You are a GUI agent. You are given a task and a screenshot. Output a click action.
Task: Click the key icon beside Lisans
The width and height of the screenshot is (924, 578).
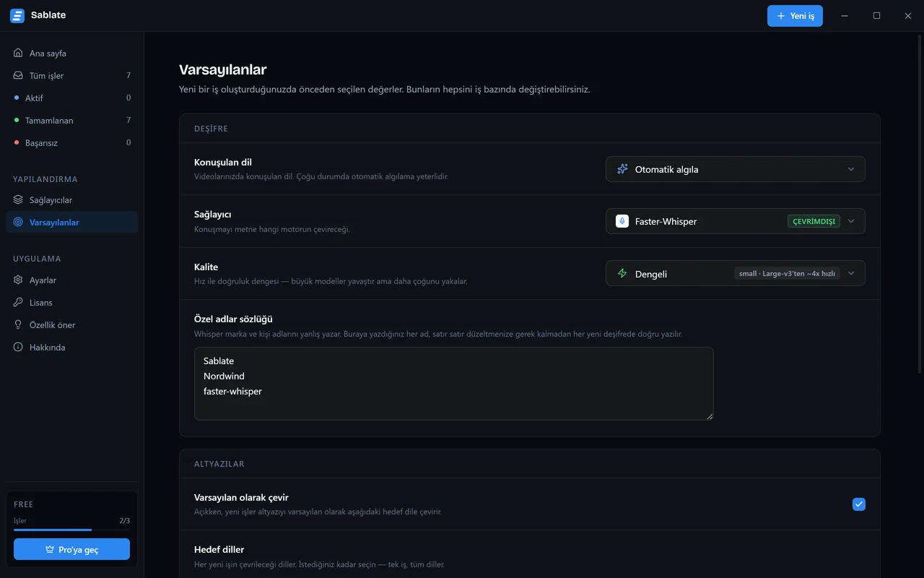click(x=18, y=302)
